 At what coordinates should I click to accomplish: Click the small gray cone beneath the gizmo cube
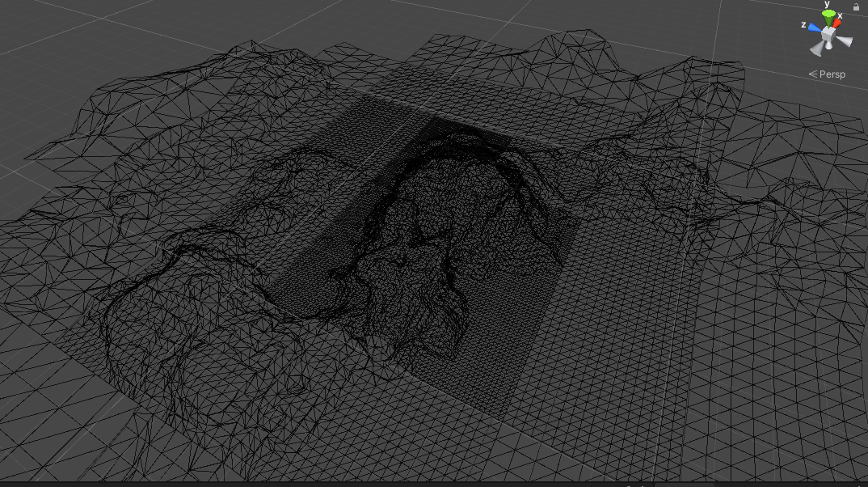[828, 47]
